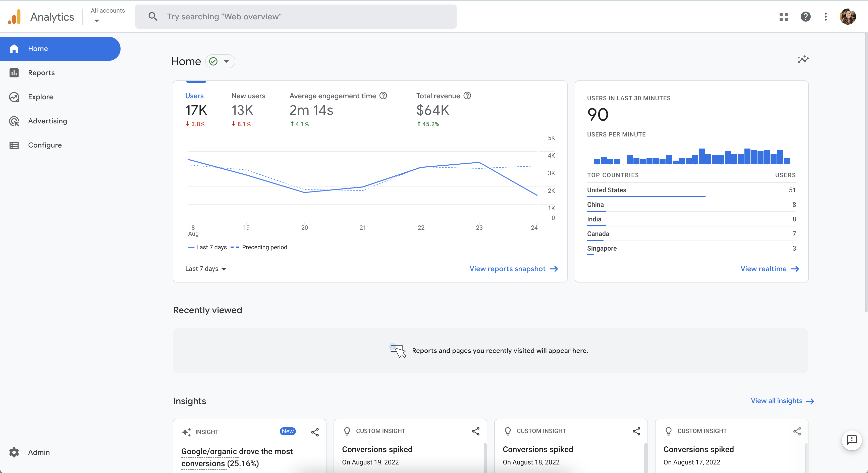The width and height of the screenshot is (868, 473).
Task: Click the 3.8% users change value
Action: (x=195, y=124)
